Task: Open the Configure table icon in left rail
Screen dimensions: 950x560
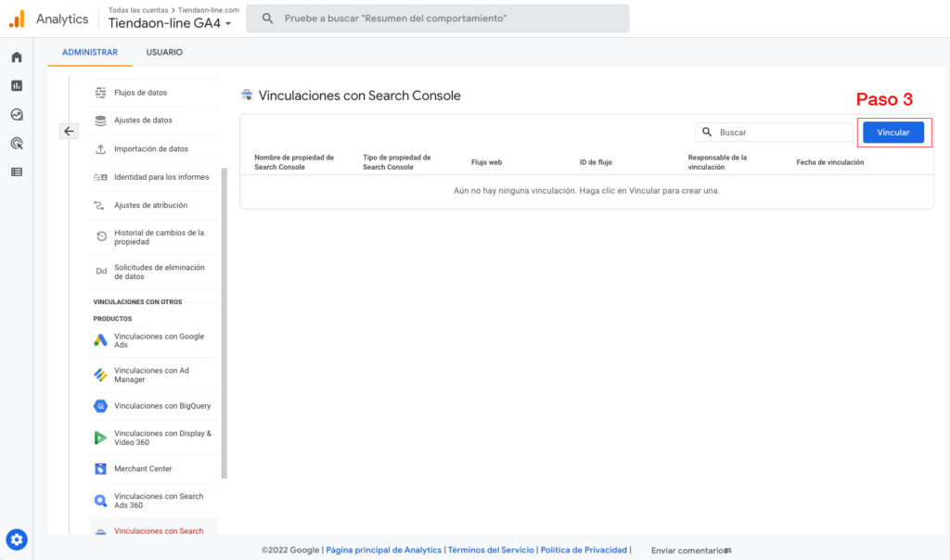Action: coord(17,172)
